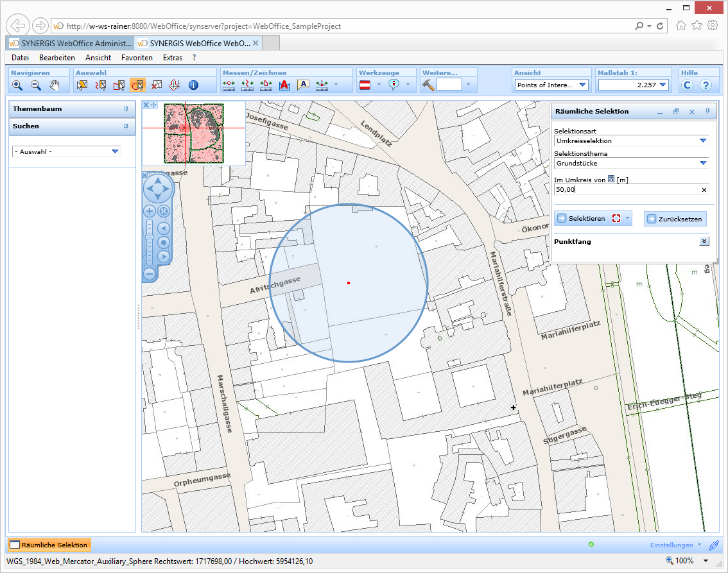Pin the Themenbaum panel
728x573 pixels.
(x=126, y=109)
